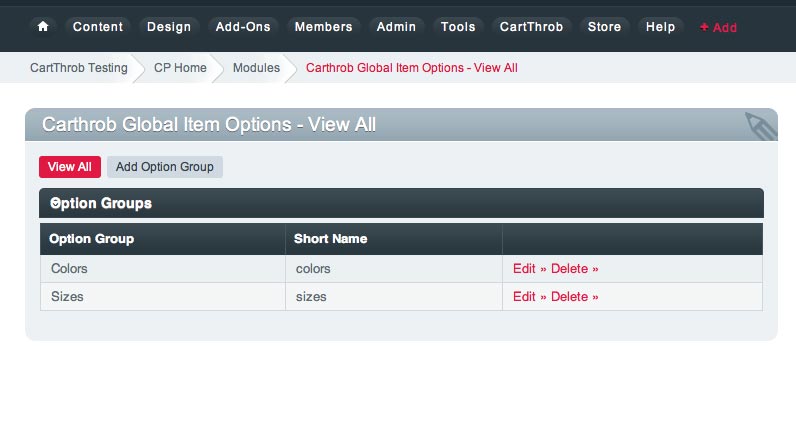This screenshot has width=796, height=427.
Task: Navigate to CP Home breadcrumb
Action: [180, 68]
